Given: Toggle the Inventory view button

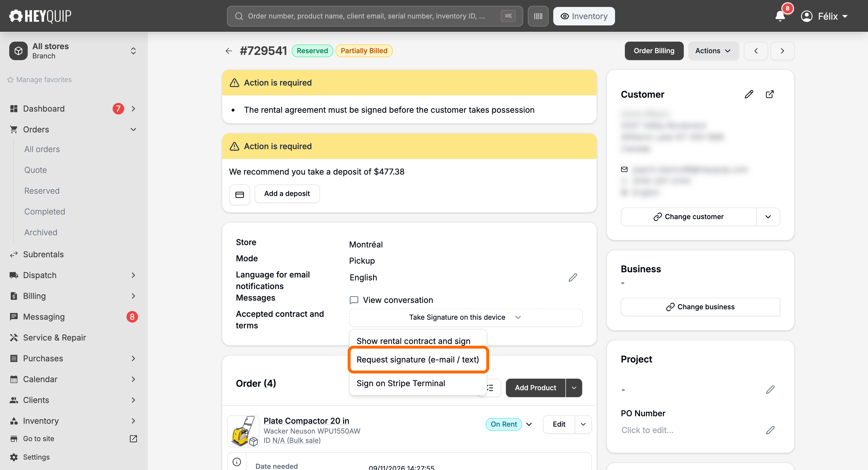Looking at the screenshot, I should tap(584, 16).
